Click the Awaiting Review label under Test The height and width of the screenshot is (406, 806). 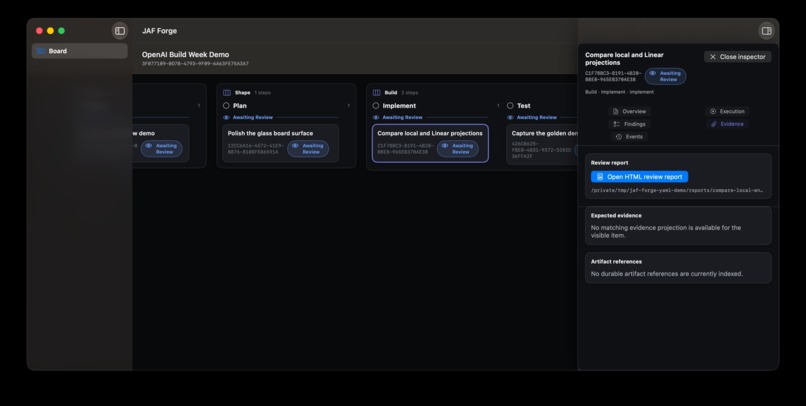537,117
